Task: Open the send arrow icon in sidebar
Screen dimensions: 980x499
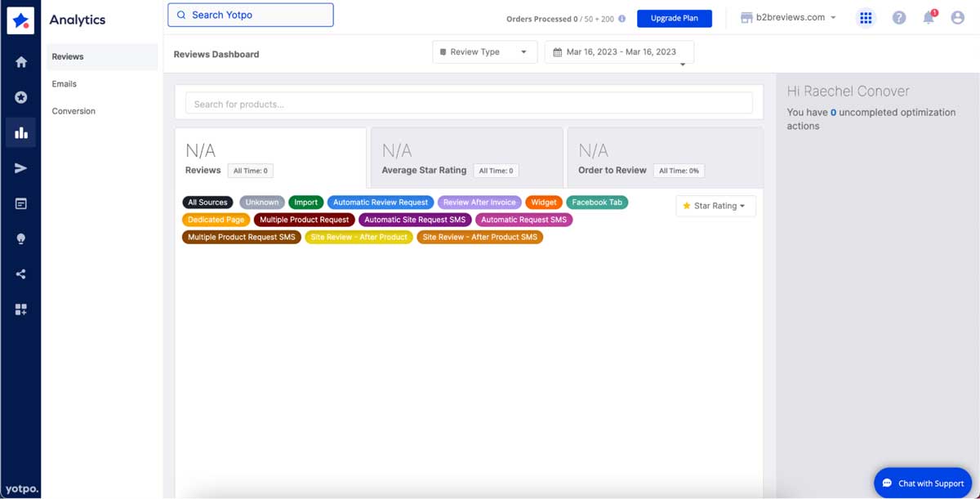Action: (x=20, y=167)
